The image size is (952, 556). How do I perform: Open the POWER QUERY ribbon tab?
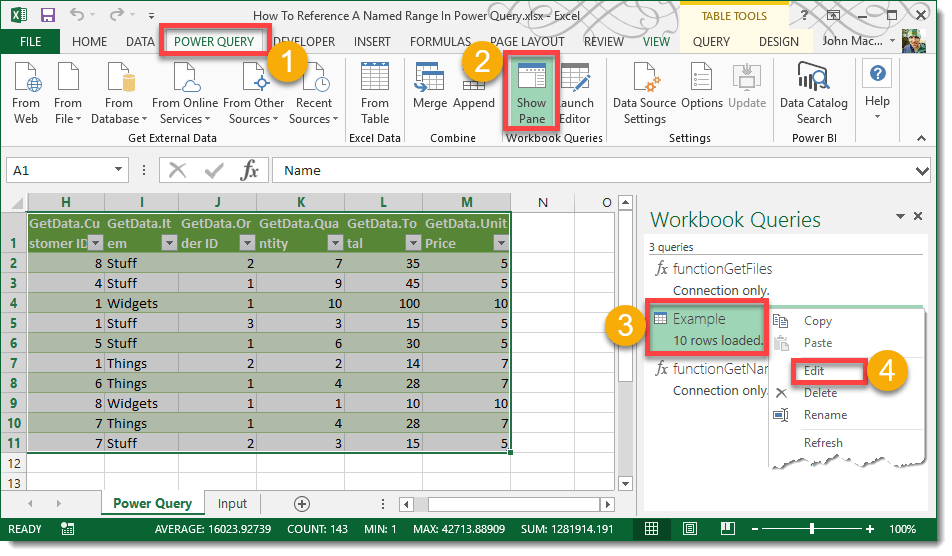[x=214, y=42]
